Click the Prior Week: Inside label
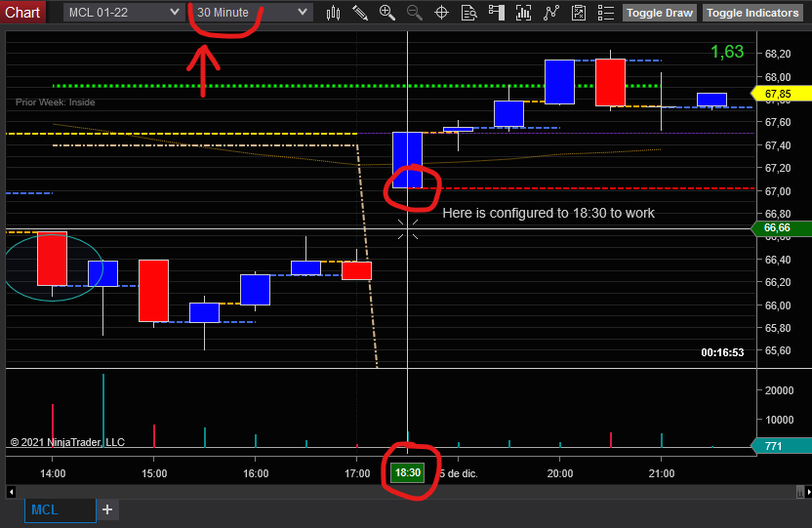This screenshot has height=528, width=812. (55, 102)
